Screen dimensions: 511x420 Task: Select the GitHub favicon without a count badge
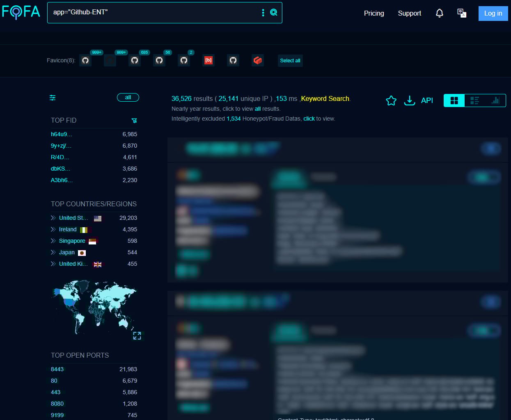pyautogui.click(x=233, y=60)
